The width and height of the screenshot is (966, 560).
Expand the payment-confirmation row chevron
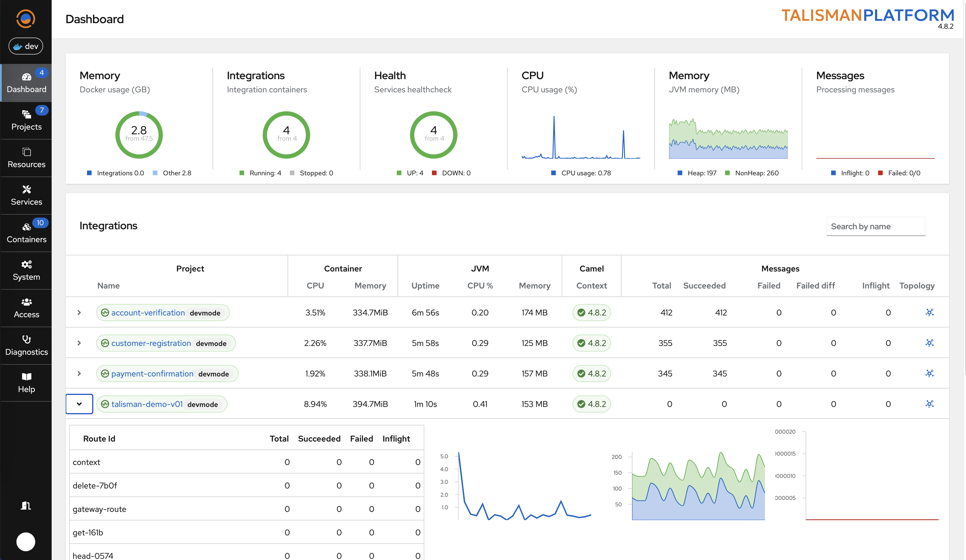tap(79, 374)
